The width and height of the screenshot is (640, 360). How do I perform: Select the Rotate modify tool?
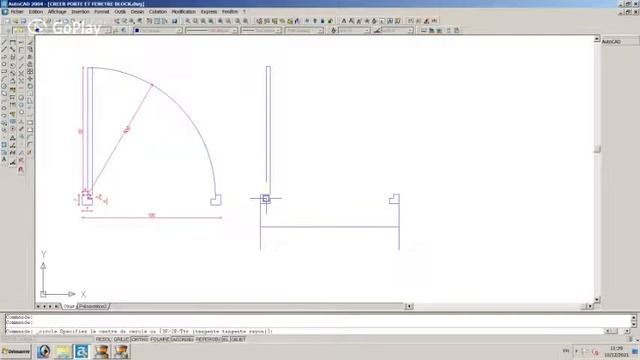[x=30, y=86]
